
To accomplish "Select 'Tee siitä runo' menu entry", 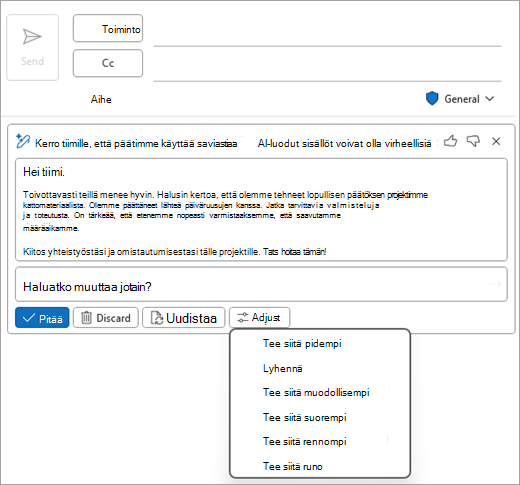I will (293, 466).
